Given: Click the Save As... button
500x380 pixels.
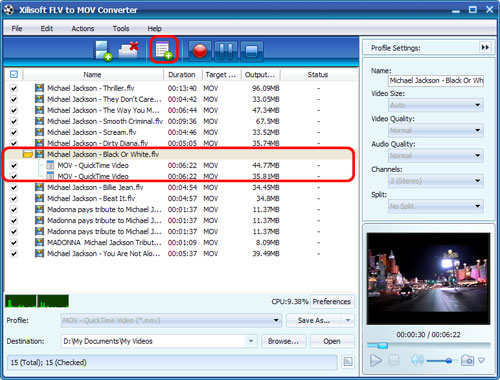Looking at the screenshot, I should (x=314, y=320).
